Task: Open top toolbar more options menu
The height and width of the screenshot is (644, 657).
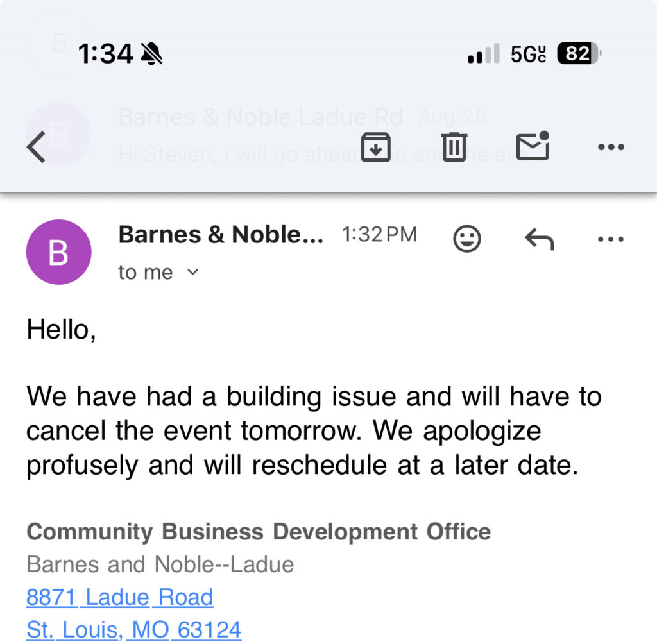Action: tap(610, 147)
